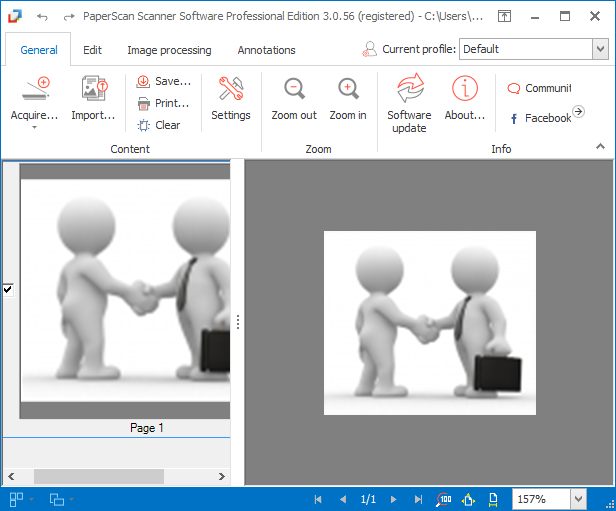Screen dimensions: 616x511
Task: Expand the Current profile dropdown
Action: 599,49
